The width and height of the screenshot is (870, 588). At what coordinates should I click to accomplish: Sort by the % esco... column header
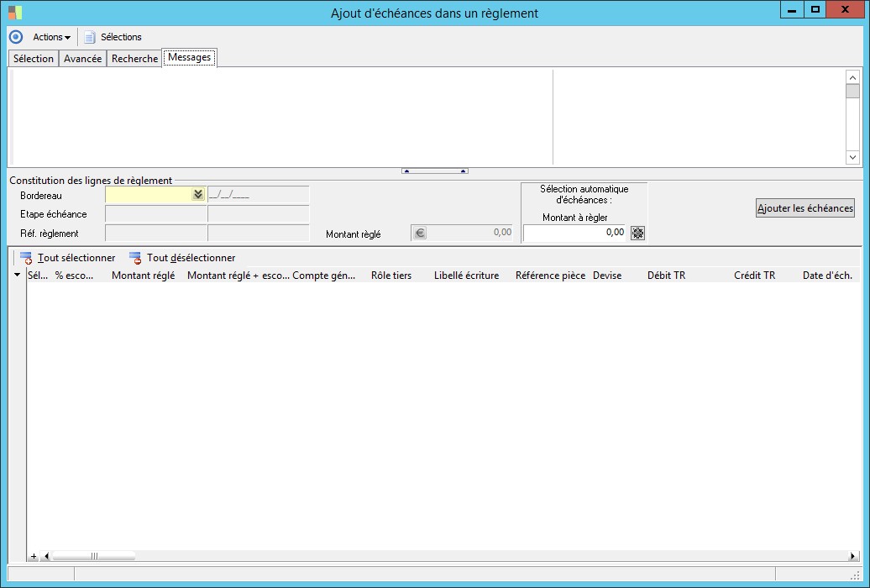click(x=75, y=276)
